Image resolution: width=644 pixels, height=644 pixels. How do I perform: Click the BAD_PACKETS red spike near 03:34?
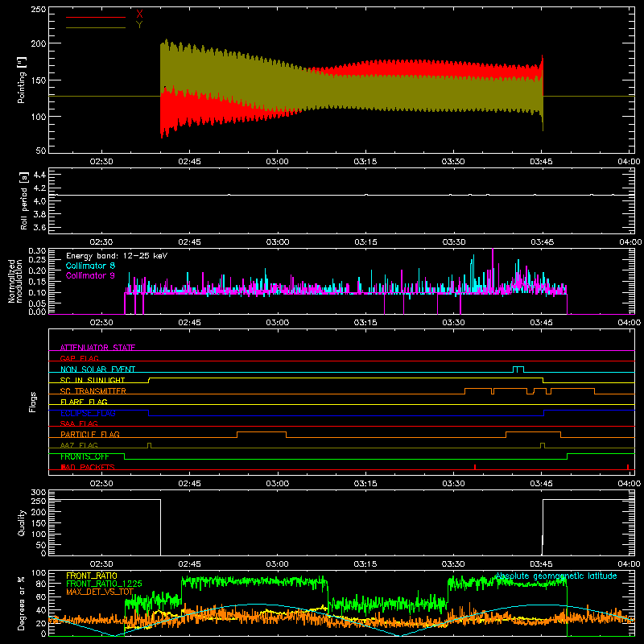[475, 467]
